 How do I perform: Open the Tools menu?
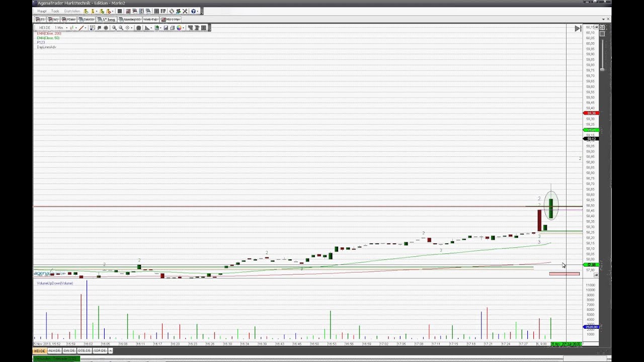click(x=55, y=11)
